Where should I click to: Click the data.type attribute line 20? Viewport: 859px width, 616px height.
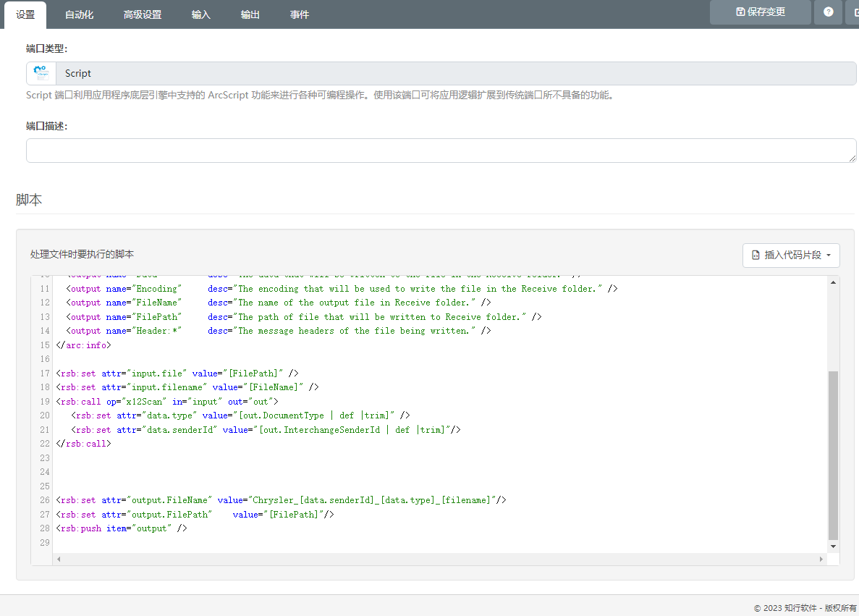[240, 415]
